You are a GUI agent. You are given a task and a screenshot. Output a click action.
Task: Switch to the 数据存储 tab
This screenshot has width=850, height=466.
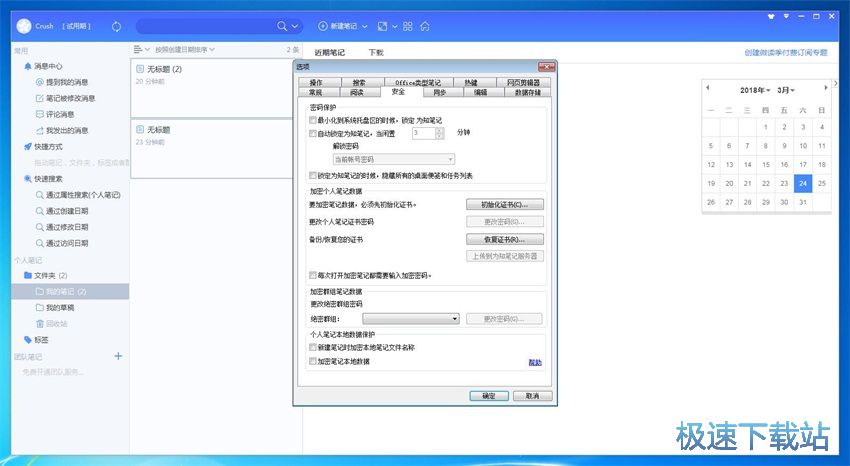pos(527,92)
